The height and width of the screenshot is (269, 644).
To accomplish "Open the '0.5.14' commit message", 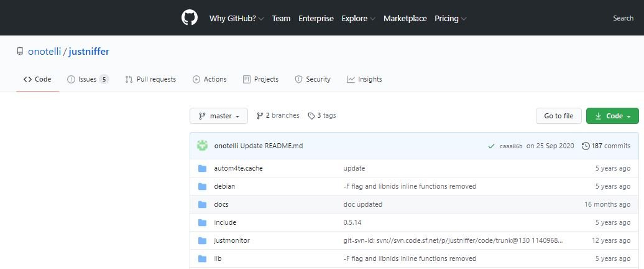I will (352, 222).
